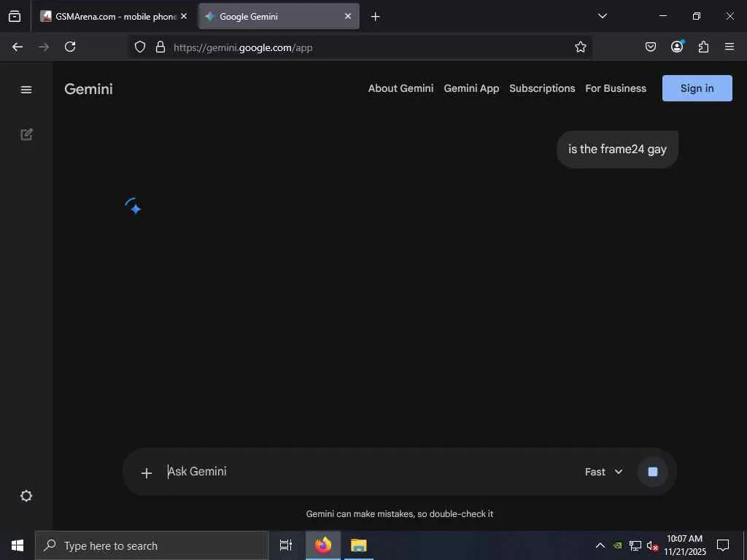Click the 'Gemini can make mistakes' disclaimer text

coord(400,514)
